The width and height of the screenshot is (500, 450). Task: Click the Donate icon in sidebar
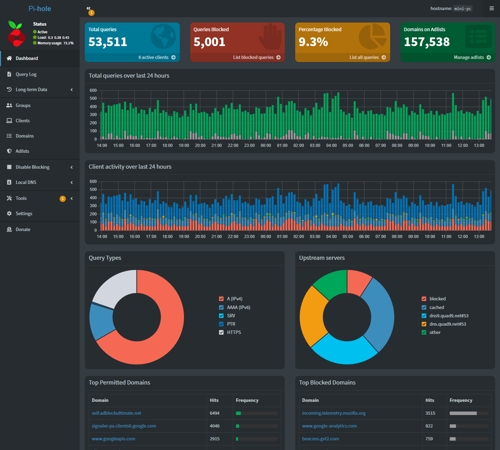[x=9, y=229]
